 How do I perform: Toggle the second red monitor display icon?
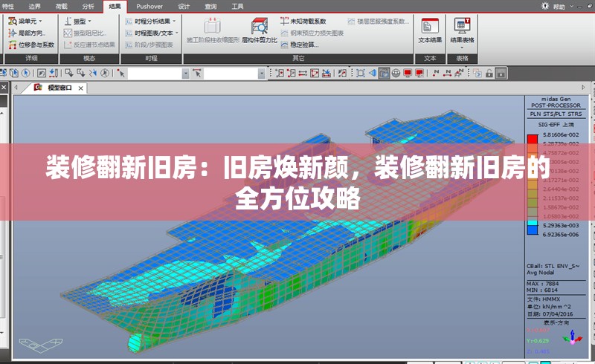[x=419, y=73]
